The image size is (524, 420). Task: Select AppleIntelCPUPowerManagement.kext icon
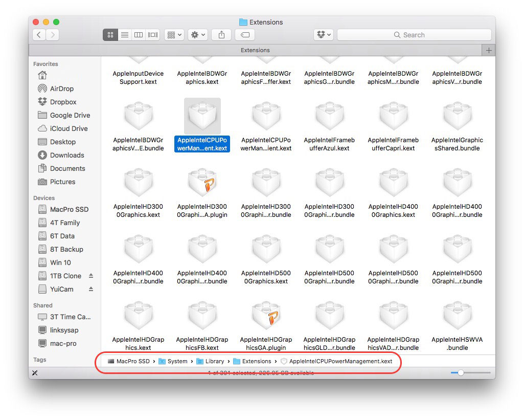click(202, 116)
